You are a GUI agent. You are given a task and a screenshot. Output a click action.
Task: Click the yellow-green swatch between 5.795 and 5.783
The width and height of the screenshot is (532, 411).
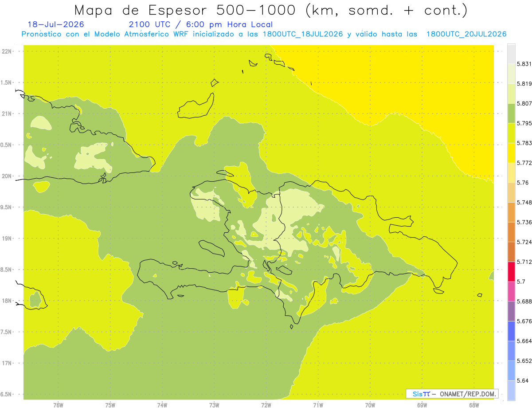click(x=511, y=133)
